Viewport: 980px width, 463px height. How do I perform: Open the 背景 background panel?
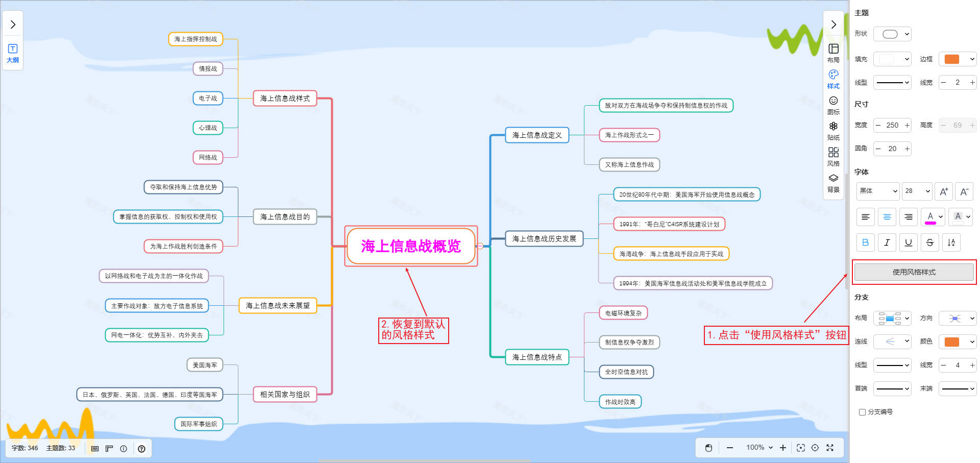coord(833,182)
